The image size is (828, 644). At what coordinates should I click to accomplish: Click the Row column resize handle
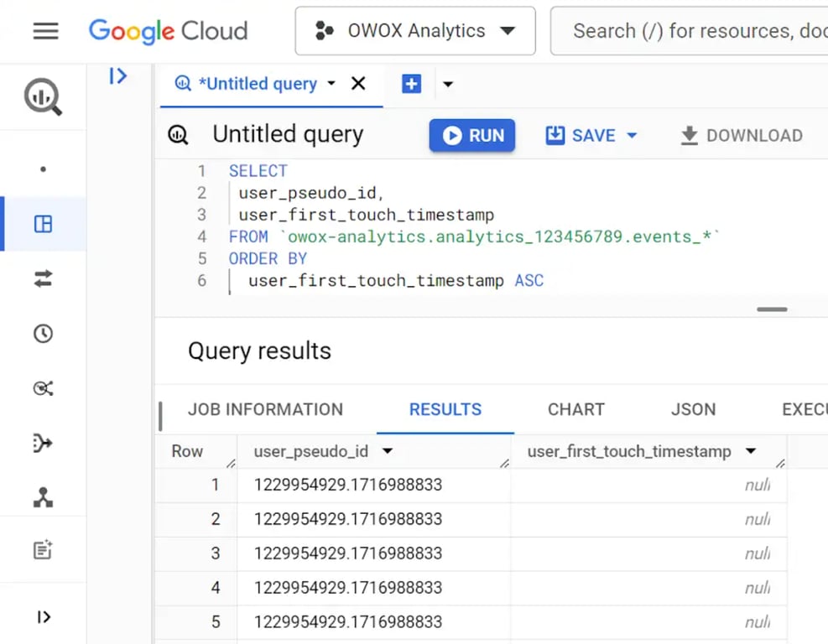click(231, 463)
